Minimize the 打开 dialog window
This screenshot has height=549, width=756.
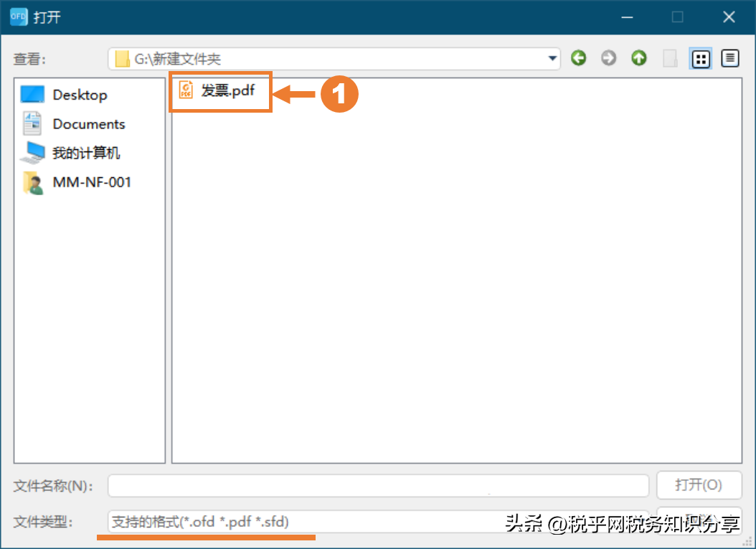(x=627, y=17)
